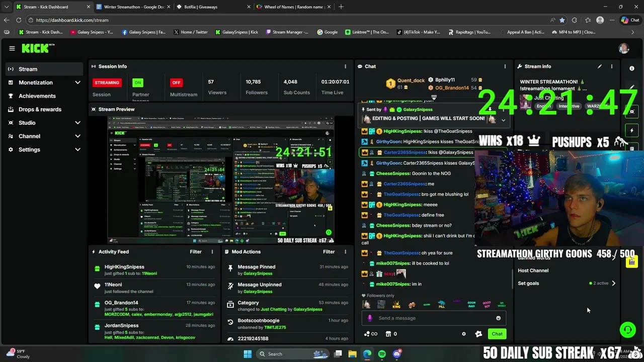
Task: Open Host Channel in Stream info
Action: [533, 270]
